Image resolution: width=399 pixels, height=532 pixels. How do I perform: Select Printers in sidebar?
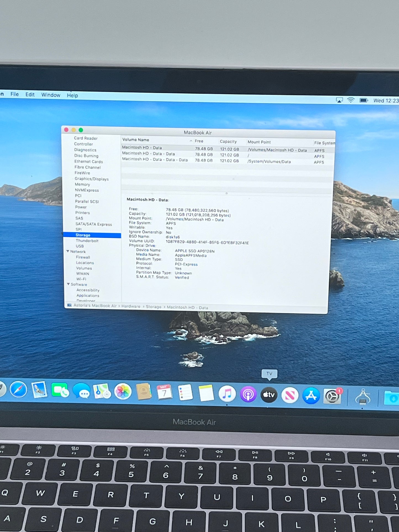pos(82,213)
